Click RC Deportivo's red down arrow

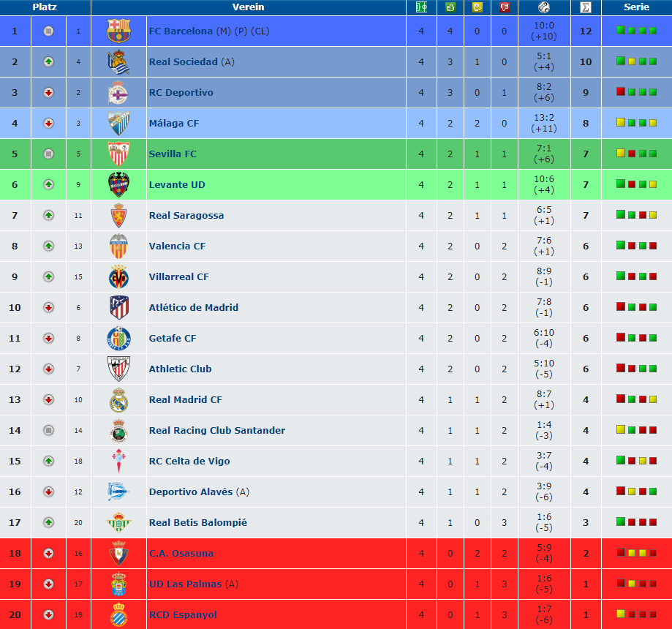48,93
